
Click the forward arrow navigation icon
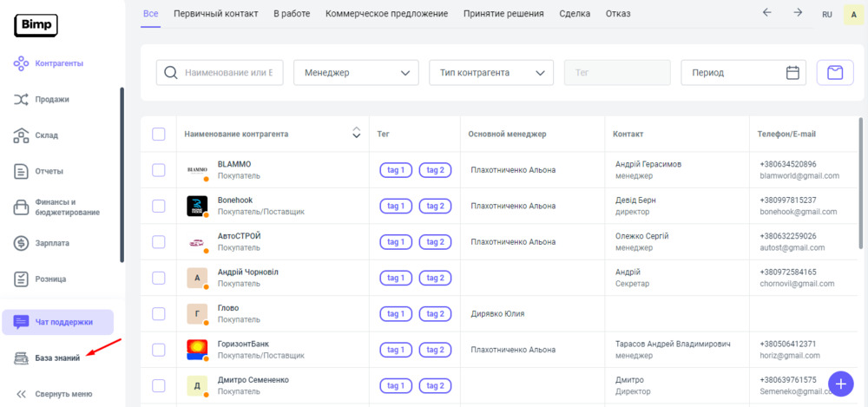click(x=797, y=13)
